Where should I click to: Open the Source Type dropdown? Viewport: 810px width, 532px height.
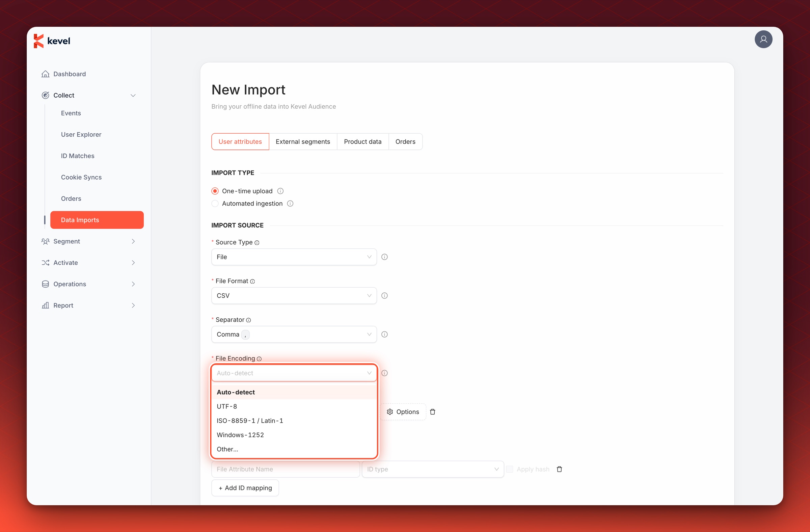tap(294, 257)
